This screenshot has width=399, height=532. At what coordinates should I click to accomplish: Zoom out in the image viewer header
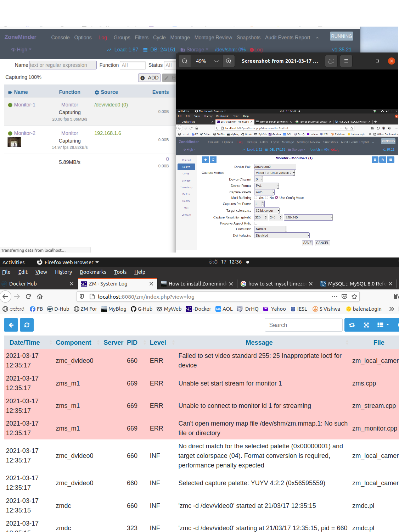tap(185, 61)
